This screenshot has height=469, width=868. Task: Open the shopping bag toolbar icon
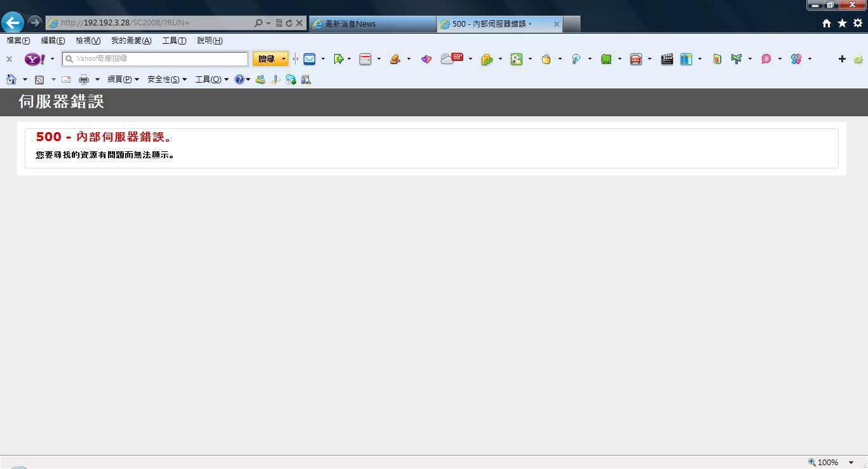pos(546,59)
